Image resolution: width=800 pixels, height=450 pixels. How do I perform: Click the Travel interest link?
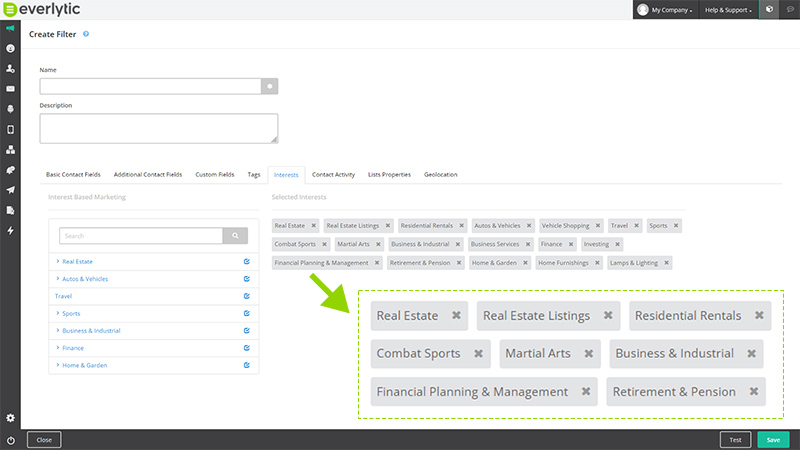(x=63, y=296)
